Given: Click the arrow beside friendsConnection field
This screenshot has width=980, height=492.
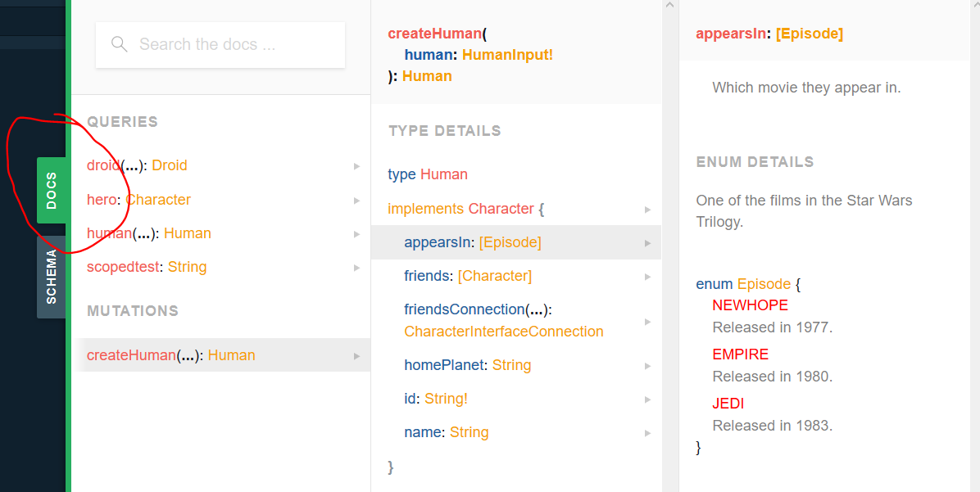Looking at the screenshot, I should 647,321.
